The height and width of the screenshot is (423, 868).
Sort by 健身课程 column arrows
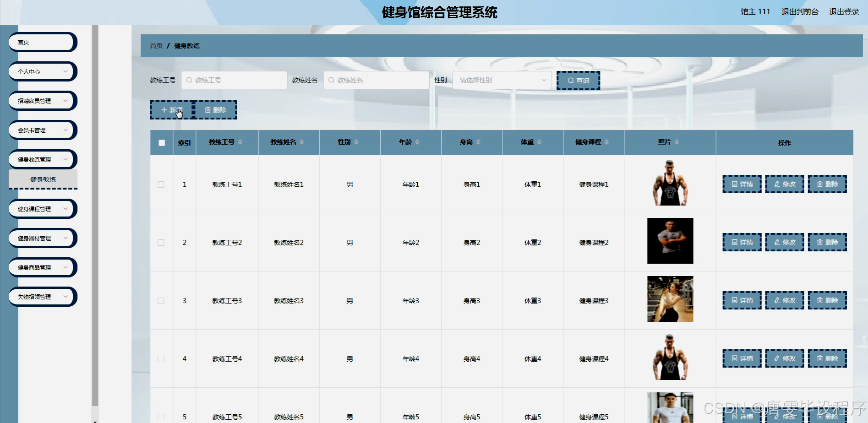coord(607,142)
